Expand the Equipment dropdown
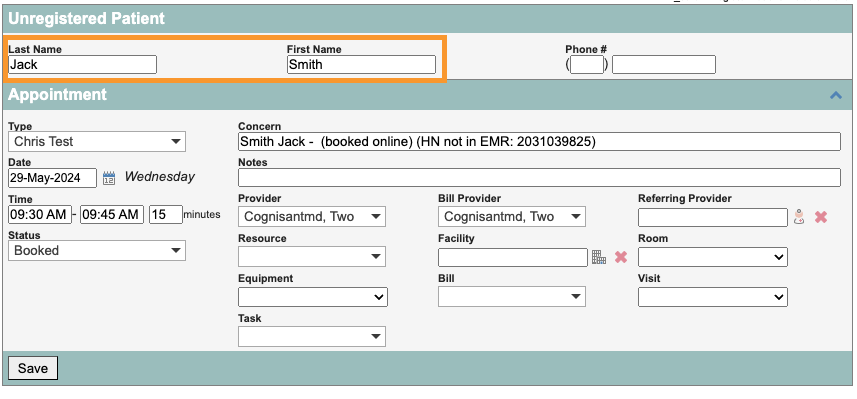Screen dimensions: 857x399 (x=313, y=297)
